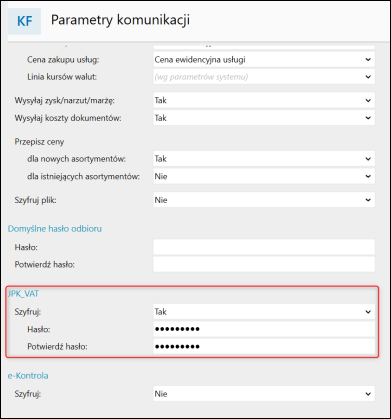Click the Domyślne hasło odbioru section header
This screenshot has width=391, height=419.
[x=55, y=229]
